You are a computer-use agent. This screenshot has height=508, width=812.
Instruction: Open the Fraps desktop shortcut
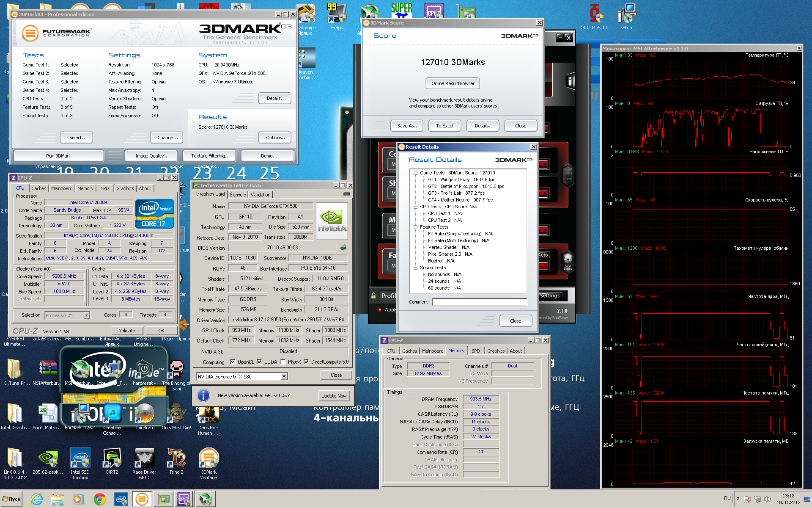[337, 16]
